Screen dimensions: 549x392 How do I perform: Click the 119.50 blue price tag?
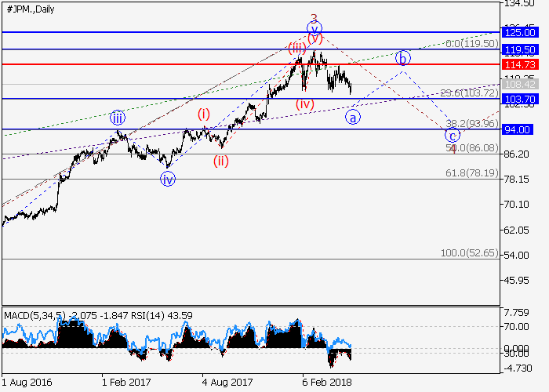coord(518,49)
